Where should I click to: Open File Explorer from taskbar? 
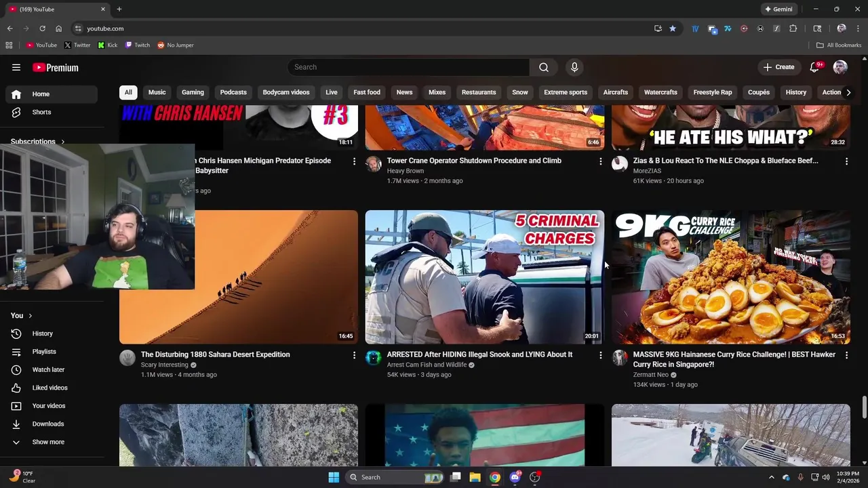475,477
